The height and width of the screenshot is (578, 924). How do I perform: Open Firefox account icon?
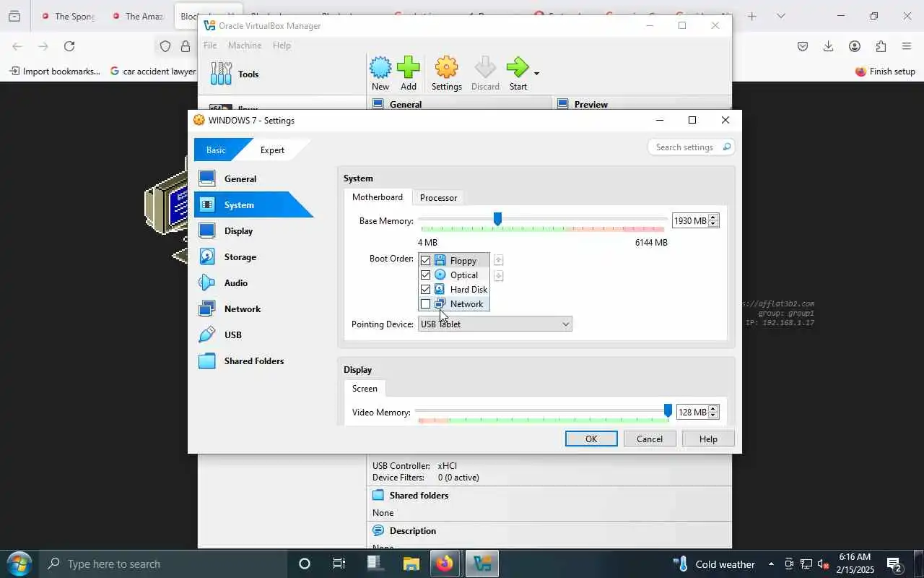(855, 46)
